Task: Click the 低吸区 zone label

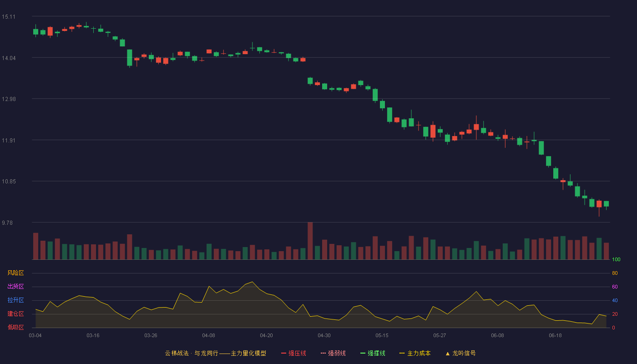Action: coord(15,328)
